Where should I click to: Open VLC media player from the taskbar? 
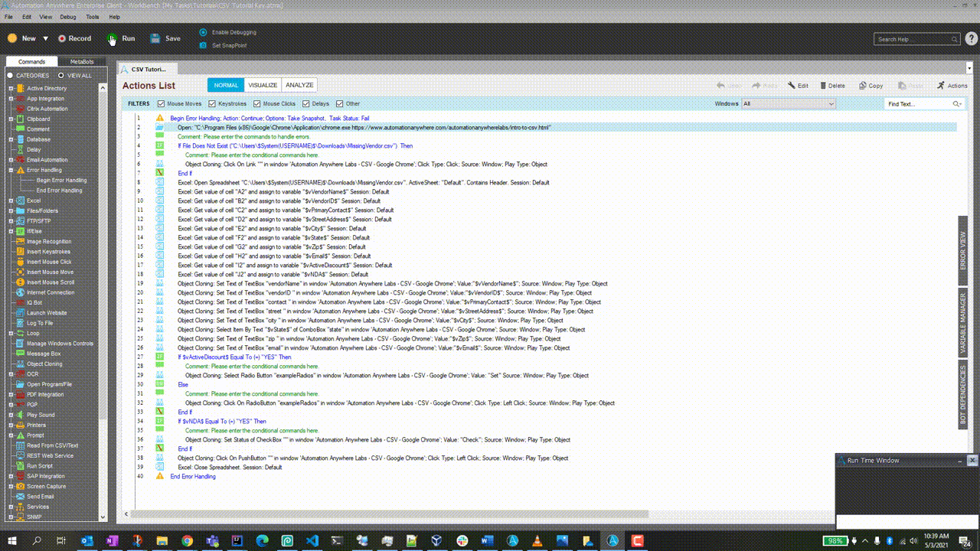coord(537,540)
